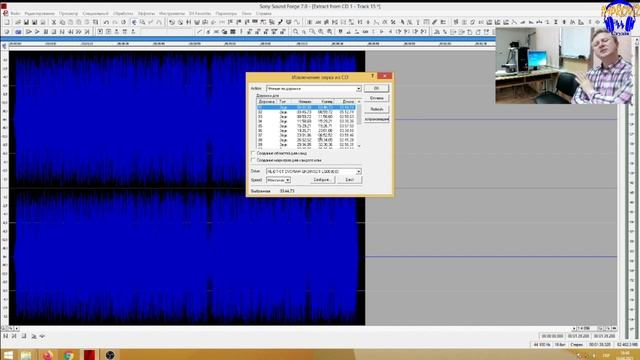Expand the Action dropdown in CD dialog
Viewport: 640px width, 360px height.
click(x=358, y=89)
